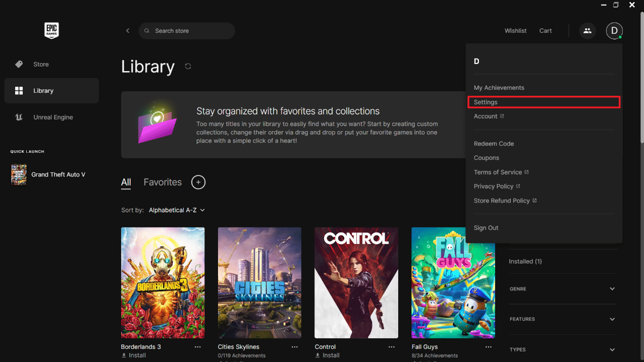Refresh the library with the sync icon

click(x=188, y=66)
